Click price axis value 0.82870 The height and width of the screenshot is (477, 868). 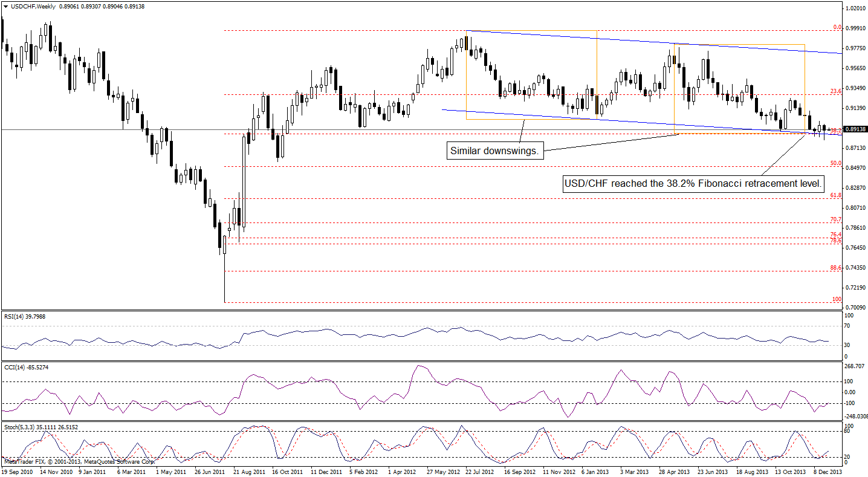coord(856,188)
